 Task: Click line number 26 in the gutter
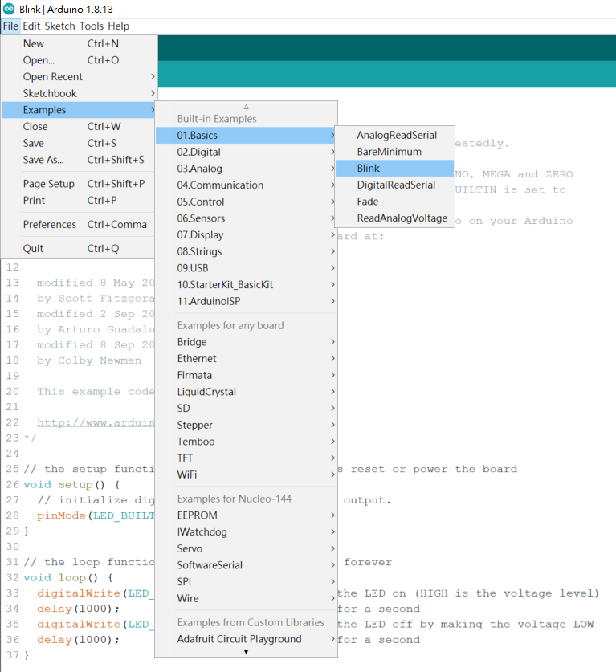(12, 485)
